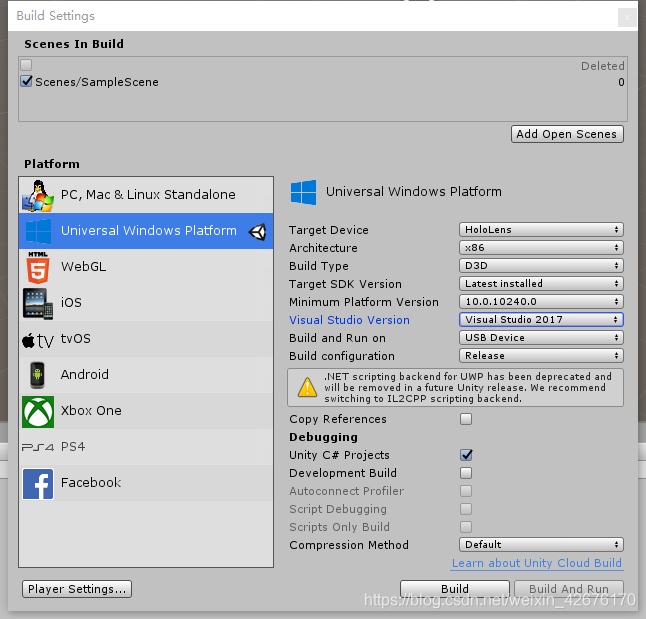Screen dimensions: 646x619
Task: Click the Script Debugging checkbox
Action: (x=466, y=509)
